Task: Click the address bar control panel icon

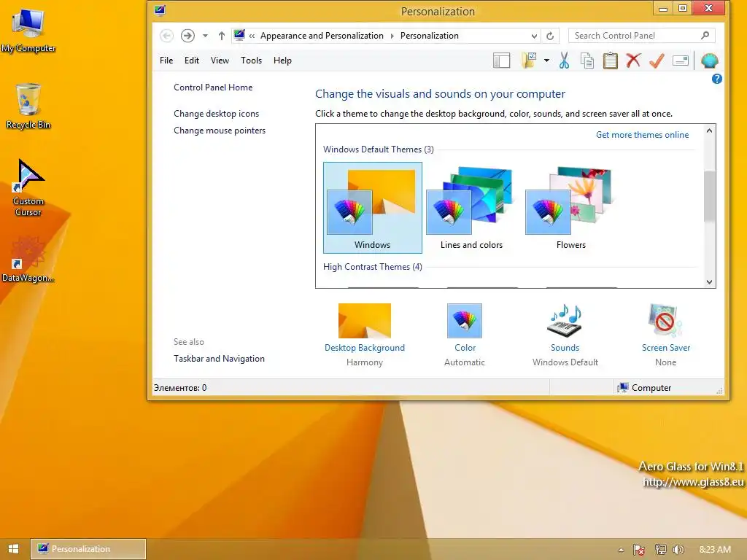Action: point(239,35)
